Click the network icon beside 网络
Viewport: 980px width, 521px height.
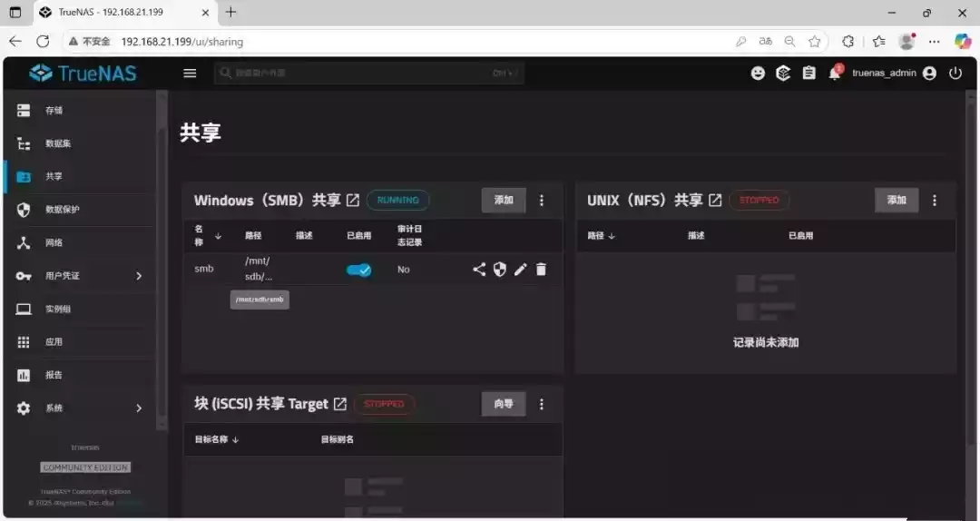pyautogui.click(x=23, y=242)
